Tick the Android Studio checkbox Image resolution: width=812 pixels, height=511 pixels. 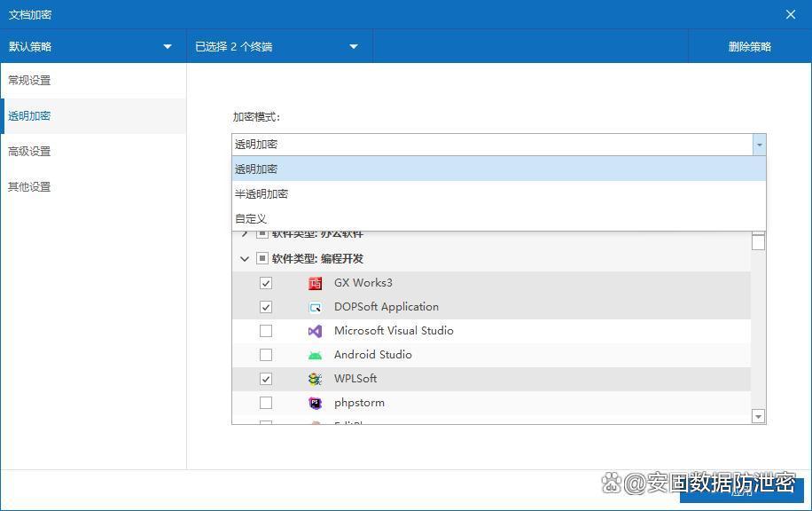(x=266, y=355)
